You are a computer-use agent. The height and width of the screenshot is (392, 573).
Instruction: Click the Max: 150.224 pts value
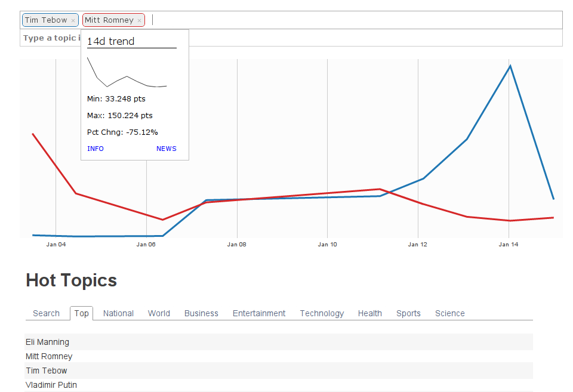point(120,116)
